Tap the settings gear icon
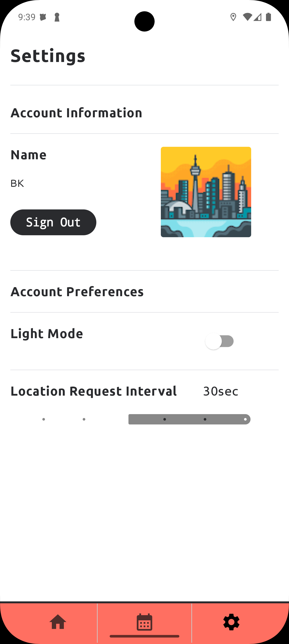Image resolution: width=289 pixels, height=644 pixels. point(231,622)
